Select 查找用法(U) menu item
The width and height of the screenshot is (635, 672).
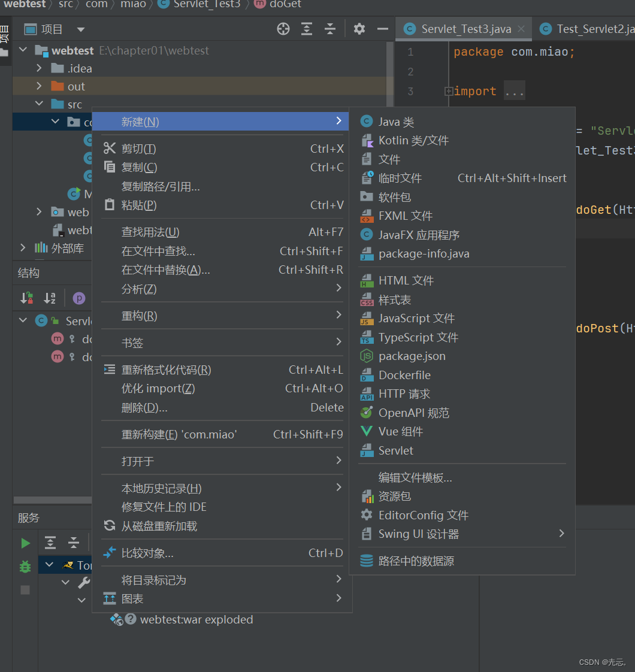tap(222, 232)
